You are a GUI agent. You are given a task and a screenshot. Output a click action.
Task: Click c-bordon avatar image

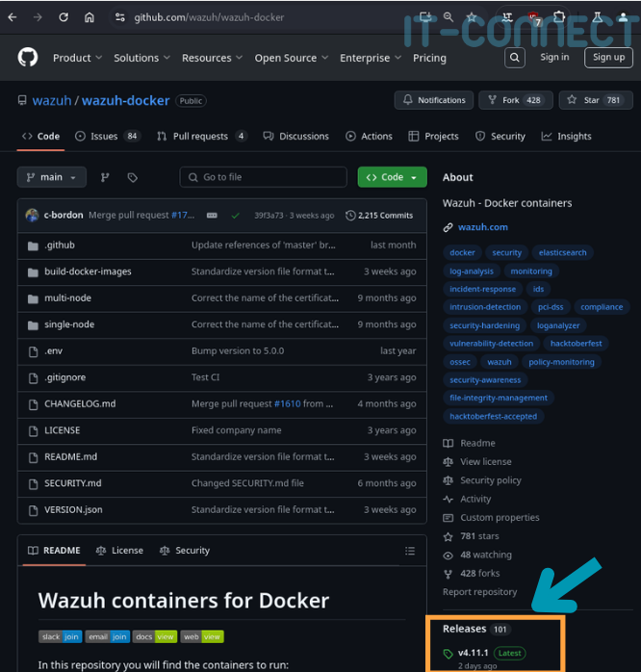pos(32,215)
